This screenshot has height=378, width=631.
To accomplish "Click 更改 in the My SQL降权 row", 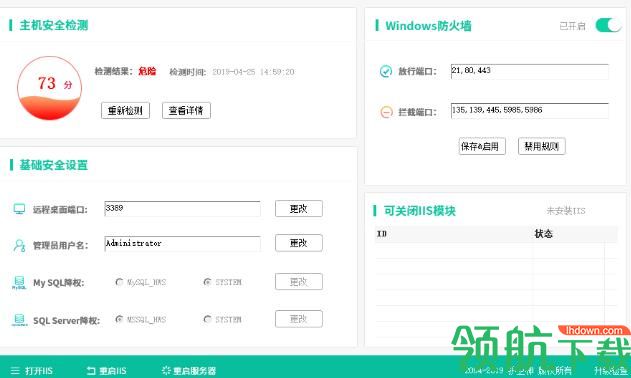I will 299,281.
